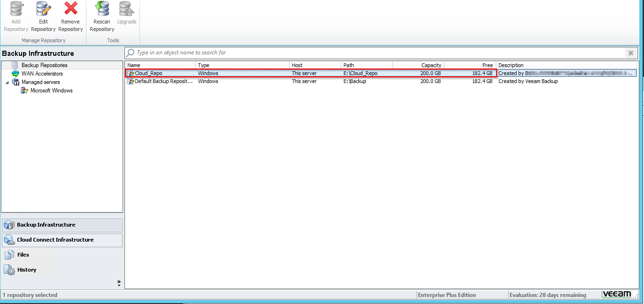
Task: Expand the navigation pane overflow chevron
Action: [119, 283]
